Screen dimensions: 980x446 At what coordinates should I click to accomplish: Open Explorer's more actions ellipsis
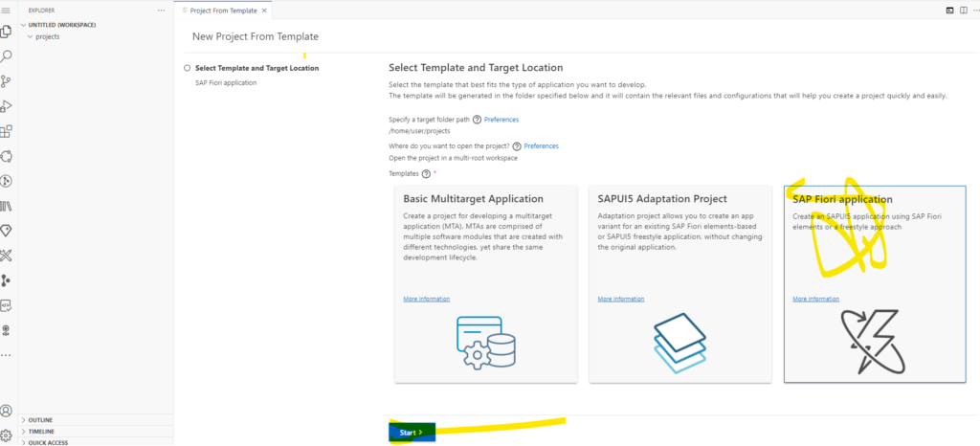pyautogui.click(x=161, y=11)
